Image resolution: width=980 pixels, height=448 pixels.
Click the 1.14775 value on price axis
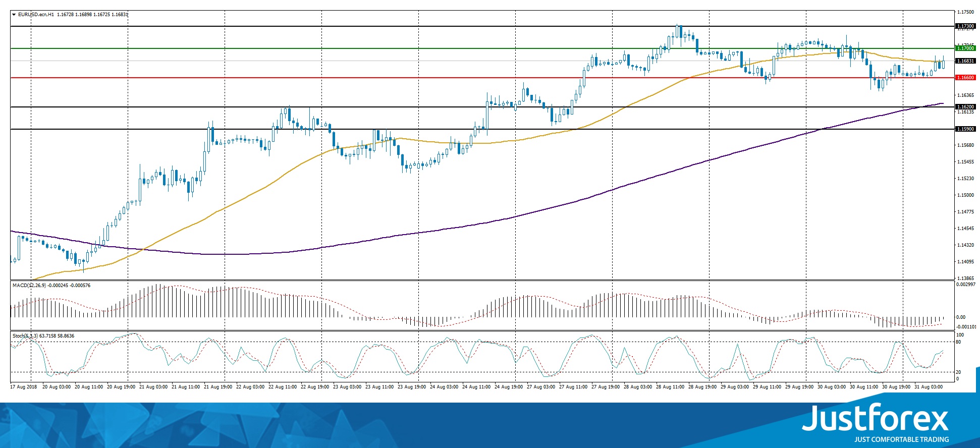[x=966, y=212]
